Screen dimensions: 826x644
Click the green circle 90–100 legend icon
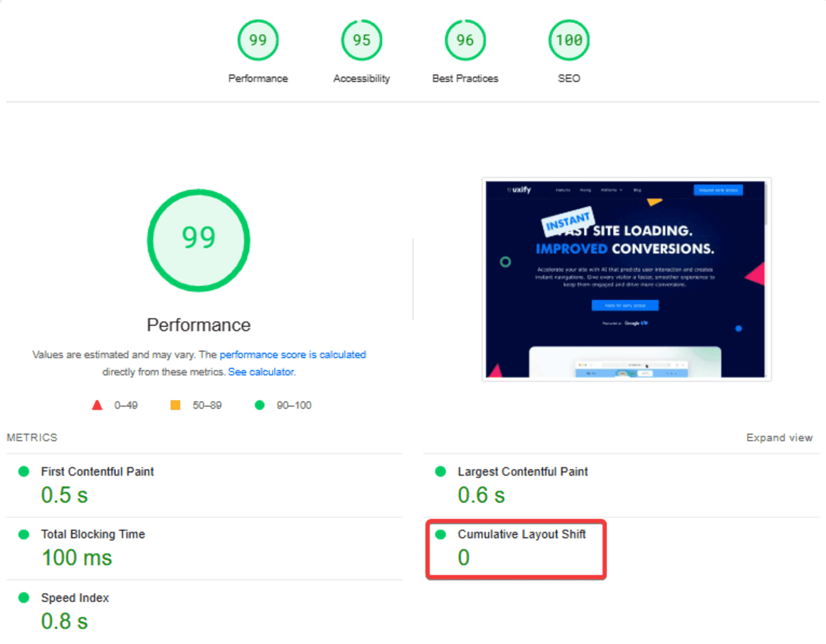coord(259,405)
